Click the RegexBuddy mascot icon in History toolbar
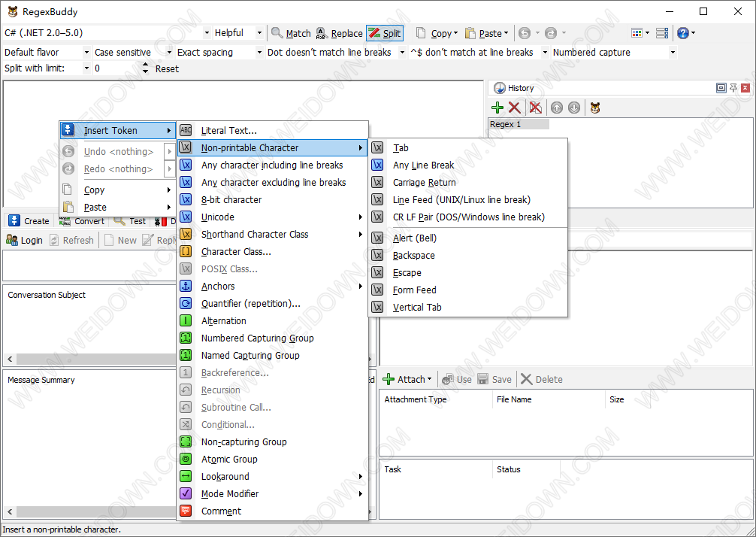 click(x=595, y=108)
